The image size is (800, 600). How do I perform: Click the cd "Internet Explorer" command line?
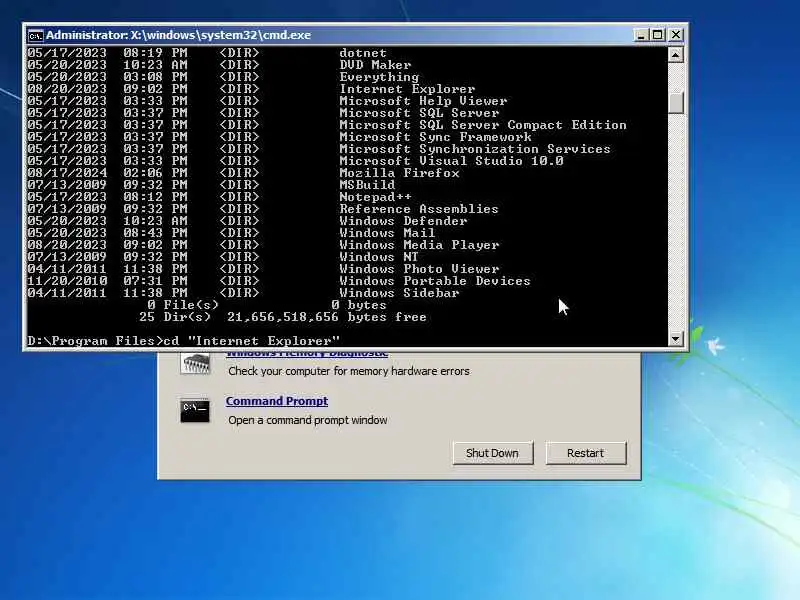tap(184, 341)
